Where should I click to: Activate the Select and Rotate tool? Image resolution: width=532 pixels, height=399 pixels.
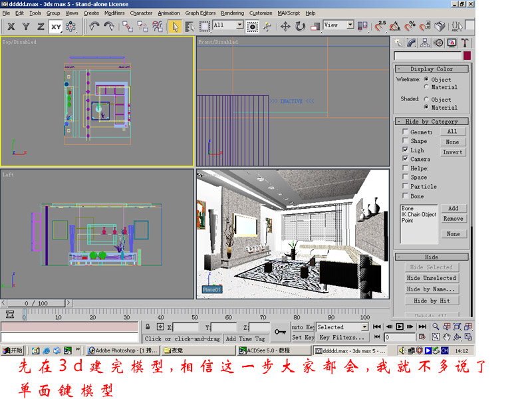(x=300, y=26)
